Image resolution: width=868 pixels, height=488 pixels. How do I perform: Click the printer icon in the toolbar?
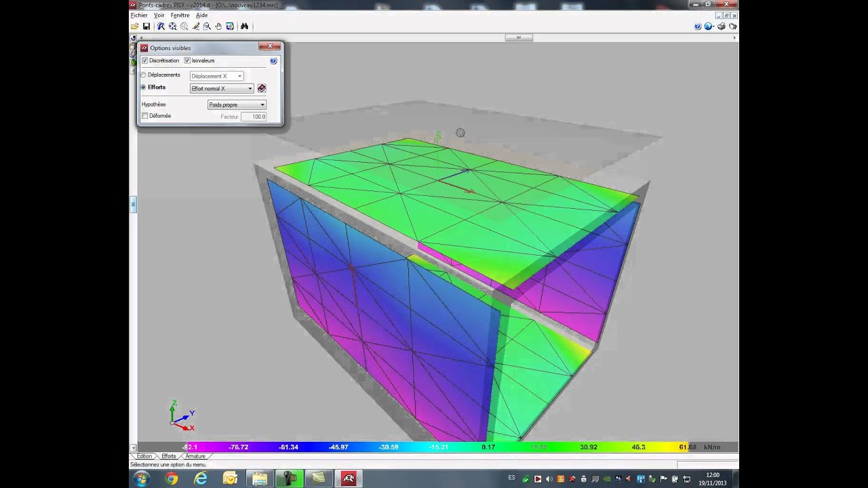point(721,26)
